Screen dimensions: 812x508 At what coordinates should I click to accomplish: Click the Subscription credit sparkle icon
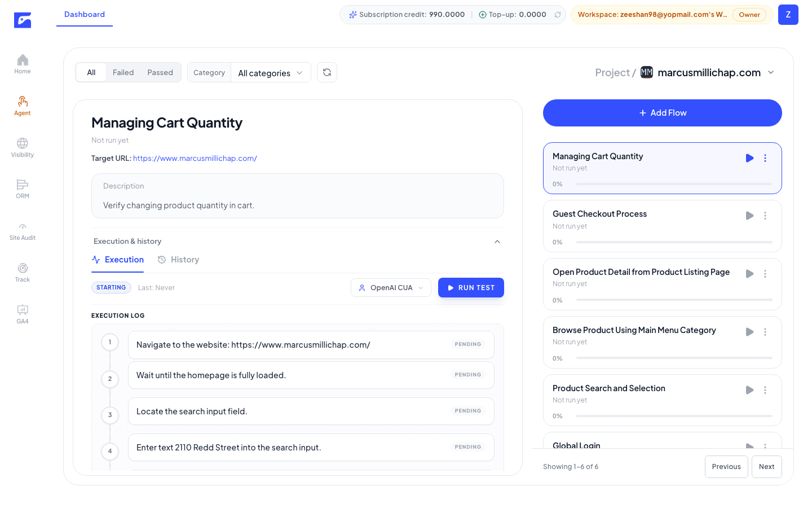[x=353, y=15]
